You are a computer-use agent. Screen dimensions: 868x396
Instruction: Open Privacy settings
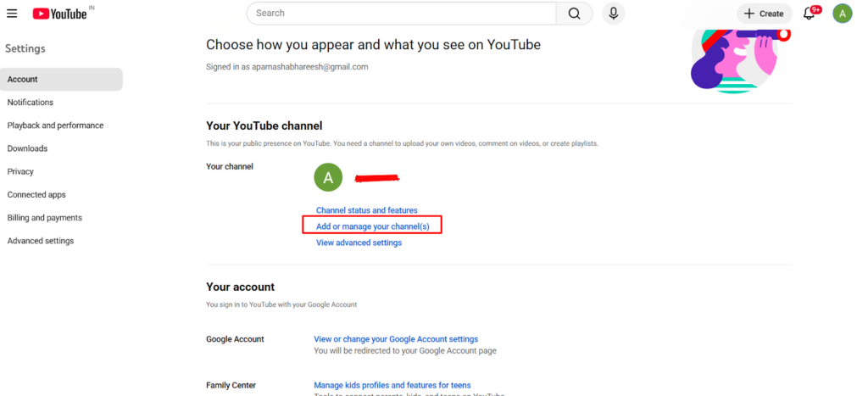click(20, 171)
